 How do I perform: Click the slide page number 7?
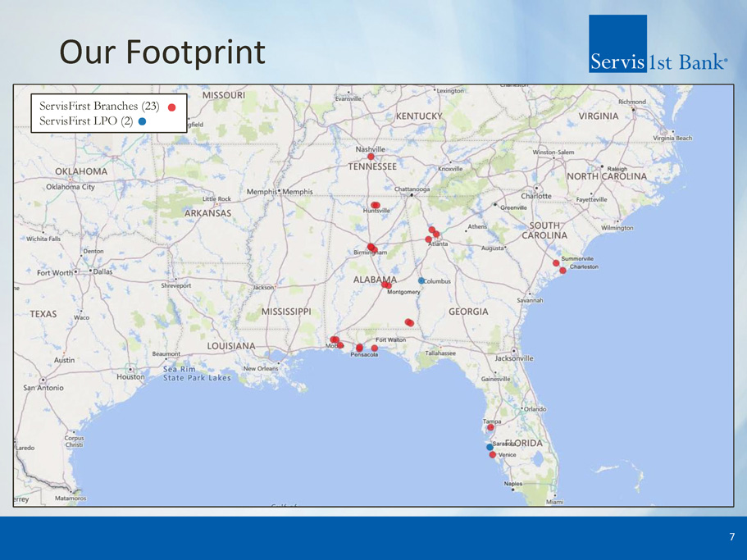point(731,537)
